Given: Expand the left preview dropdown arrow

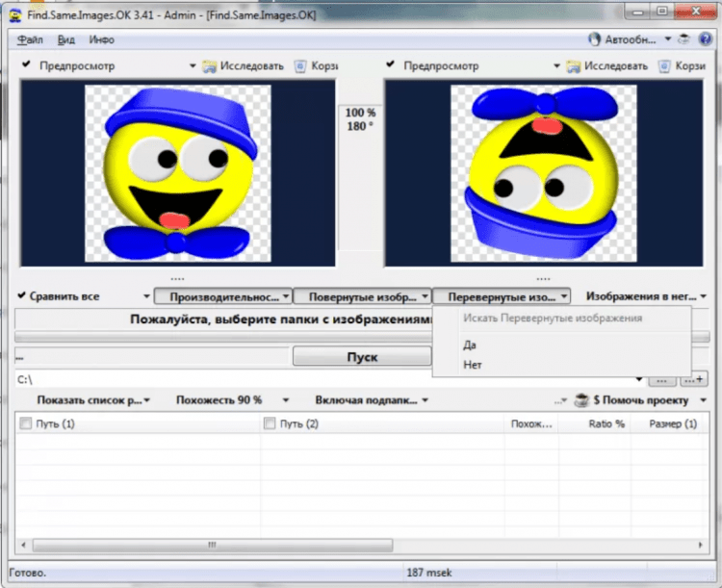Looking at the screenshot, I should 193,66.
